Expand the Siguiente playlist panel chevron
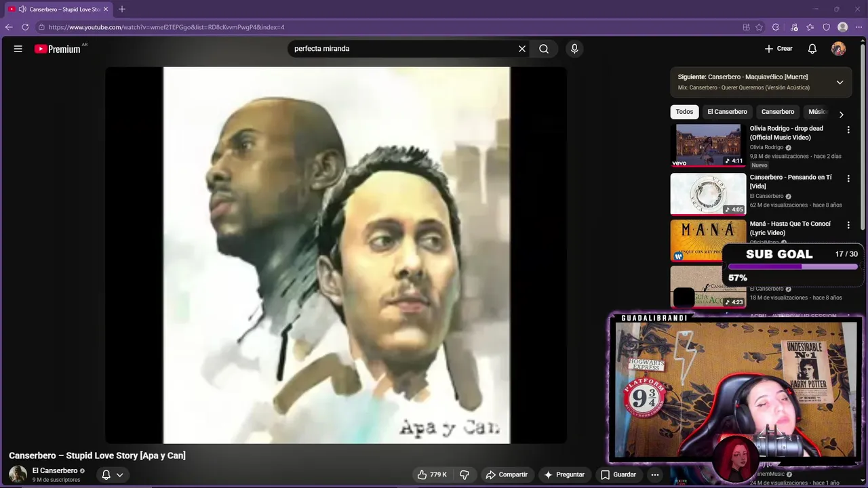Screen dimensions: 868x488 coord(840,82)
